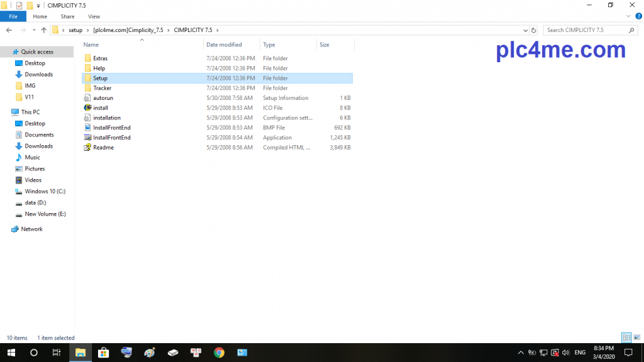Click the Properties icon in quick access toolbar
The height and width of the screenshot is (362, 644).
(19, 5)
